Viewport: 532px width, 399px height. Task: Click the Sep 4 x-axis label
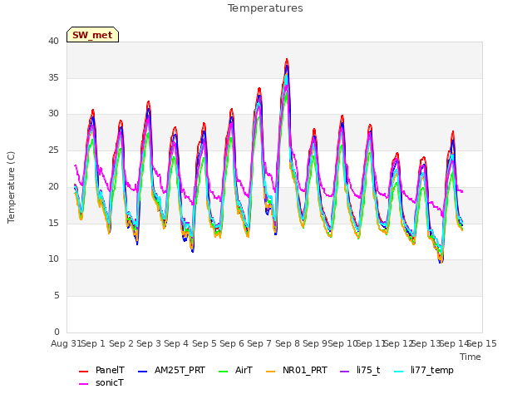[176, 343]
